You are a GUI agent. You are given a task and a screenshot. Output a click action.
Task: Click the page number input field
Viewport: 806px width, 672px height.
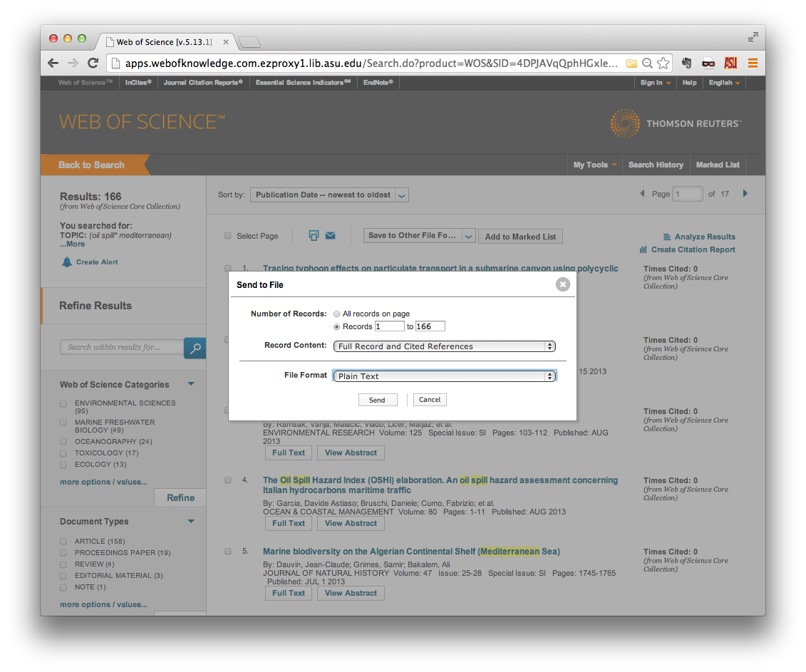tap(687, 194)
